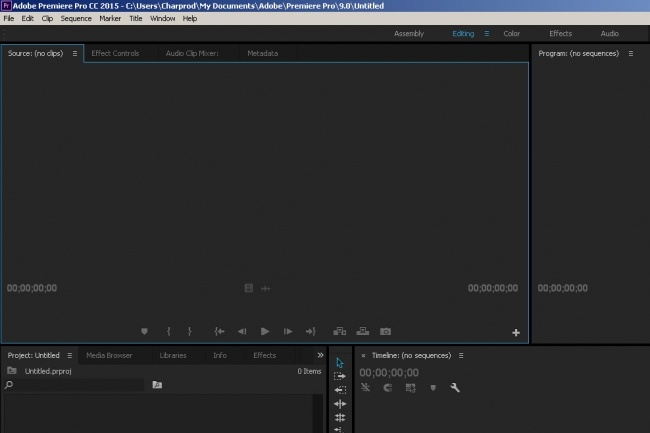
Task: Play the Source monitor clip
Action: click(x=265, y=331)
